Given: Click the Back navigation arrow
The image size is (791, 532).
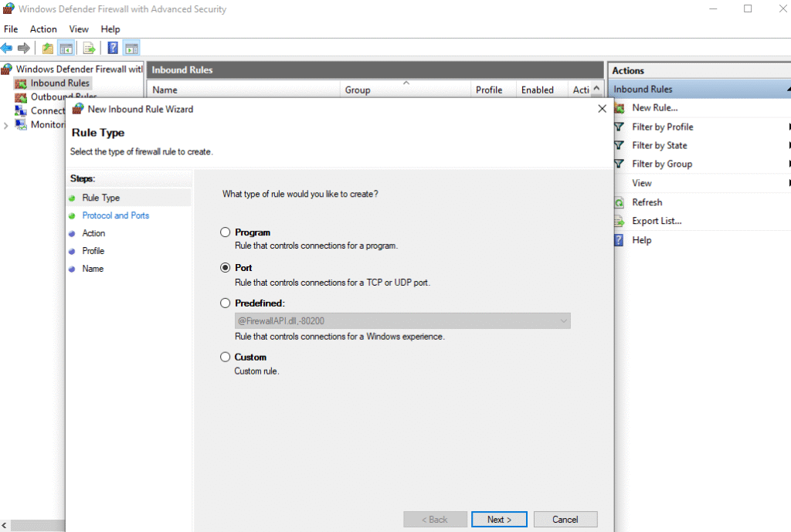Looking at the screenshot, I should (7, 47).
